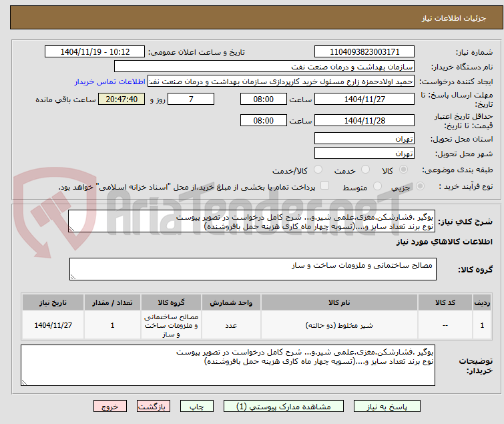This screenshot has width=504, height=424.
Task: Click resize handle of گروه کالا box
Action: click(73, 277)
